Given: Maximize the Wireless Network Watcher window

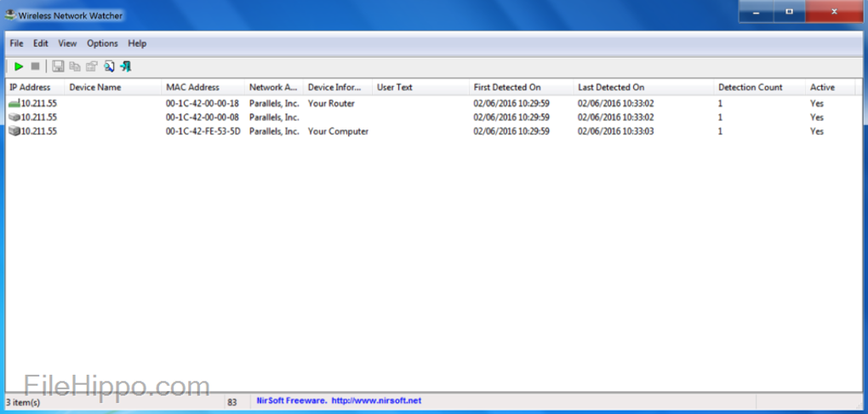Looking at the screenshot, I should click(x=790, y=12).
